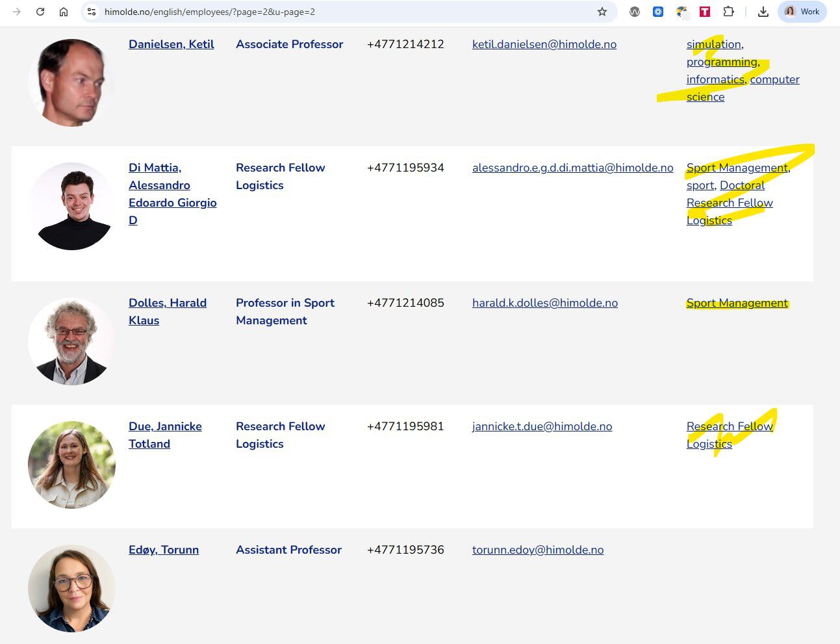Email jannicke.t.due@himolde.no

[542, 426]
